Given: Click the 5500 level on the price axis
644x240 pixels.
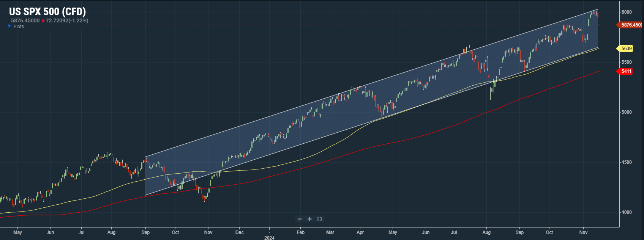Looking at the screenshot, I should click(627, 62).
